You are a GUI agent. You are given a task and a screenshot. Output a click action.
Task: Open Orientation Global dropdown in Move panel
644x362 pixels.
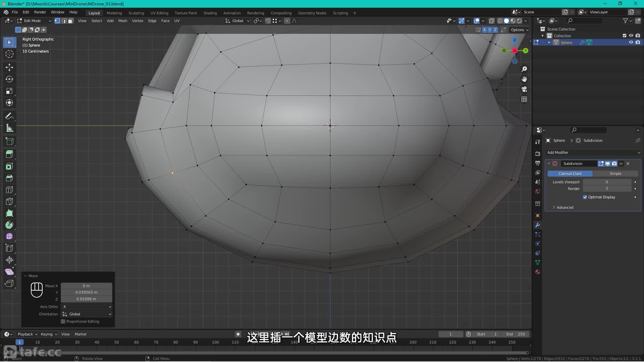87,314
